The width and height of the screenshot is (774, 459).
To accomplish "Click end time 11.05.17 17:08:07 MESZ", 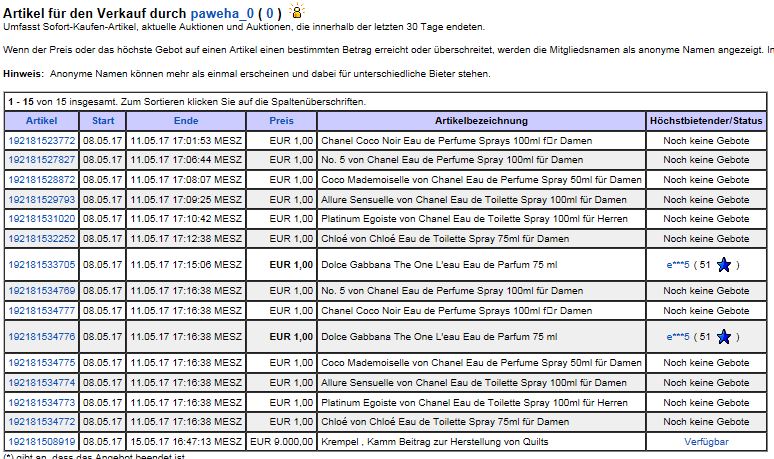I will [x=186, y=180].
